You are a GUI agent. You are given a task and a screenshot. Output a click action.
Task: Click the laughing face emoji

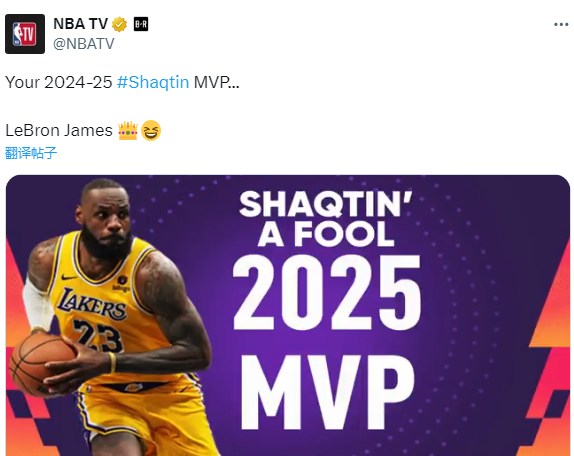click(x=151, y=131)
